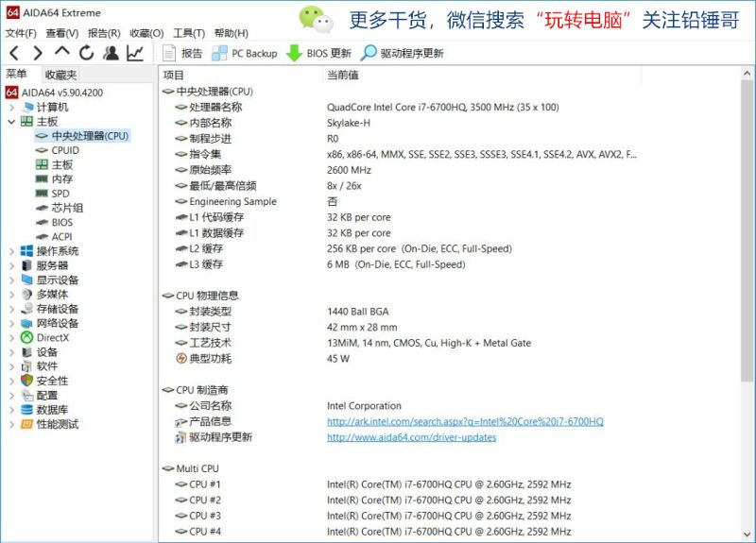Go back with the left arrow
The width and height of the screenshot is (756, 543).
14,53
